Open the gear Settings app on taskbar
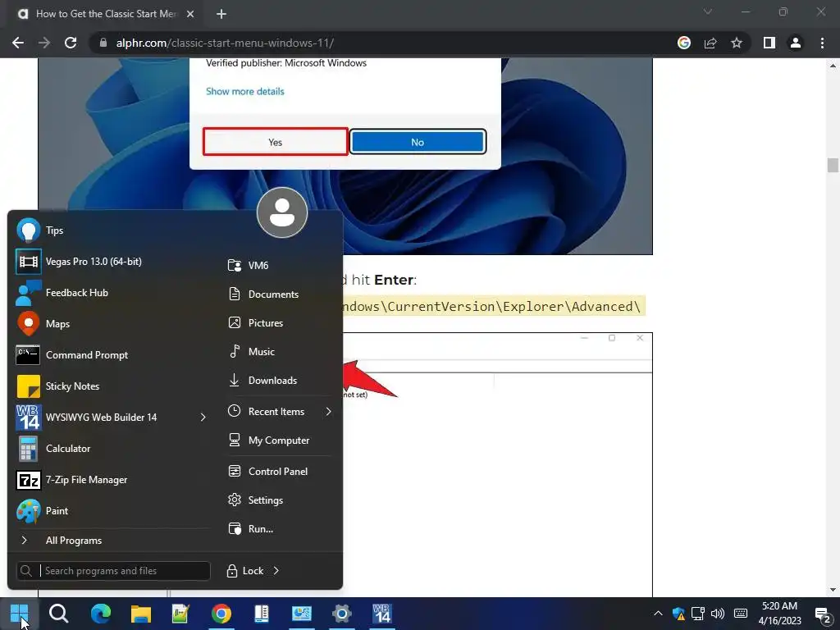This screenshot has width=840, height=630. pos(342,614)
